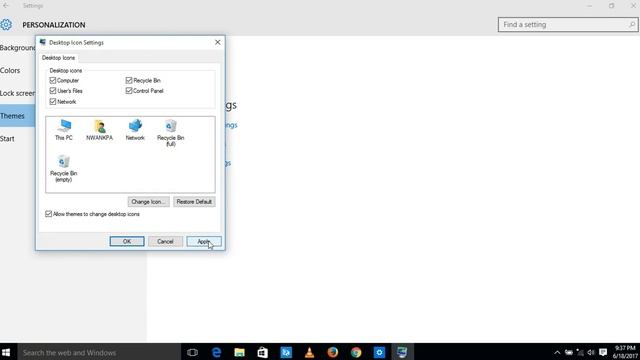The image size is (640, 360).
Task: Select the Desktop Icons tab
Action: (x=58, y=58)
